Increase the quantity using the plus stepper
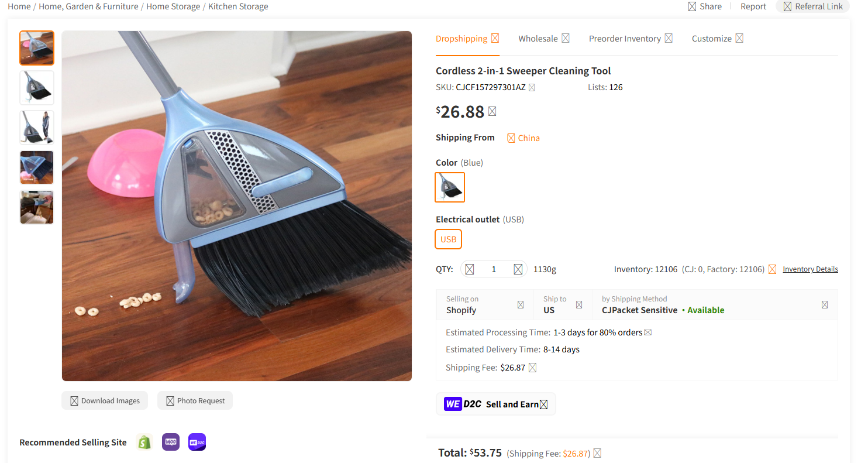Screen dimensions: 868x463 point(518,269)
